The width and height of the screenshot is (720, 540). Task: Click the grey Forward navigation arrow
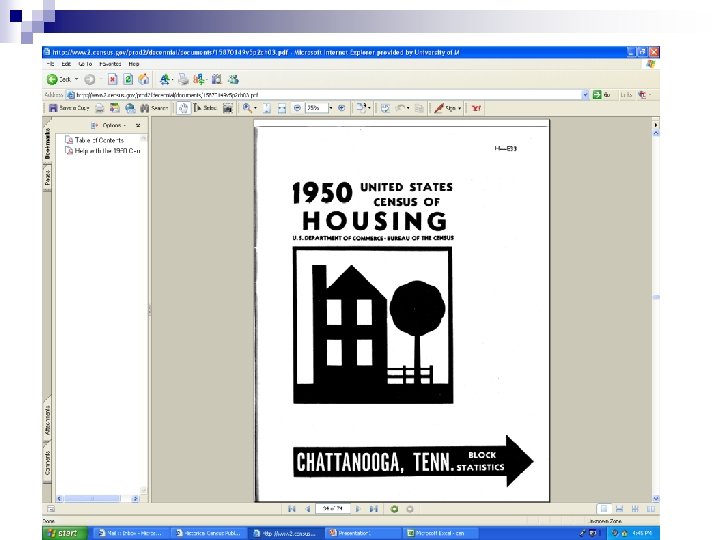[90, 79]
